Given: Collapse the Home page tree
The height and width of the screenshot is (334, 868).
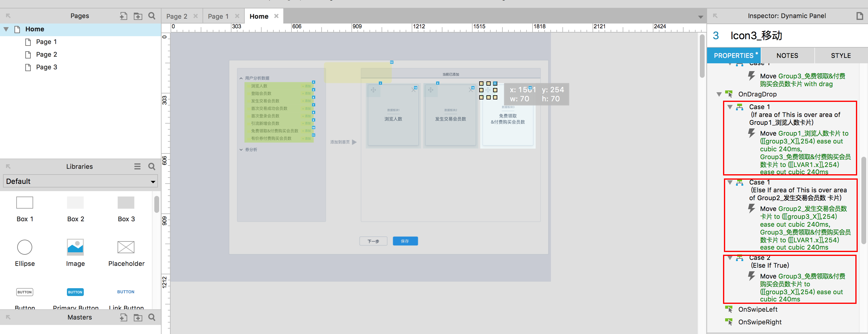Looking at the screenshot, I should (6, 29).
